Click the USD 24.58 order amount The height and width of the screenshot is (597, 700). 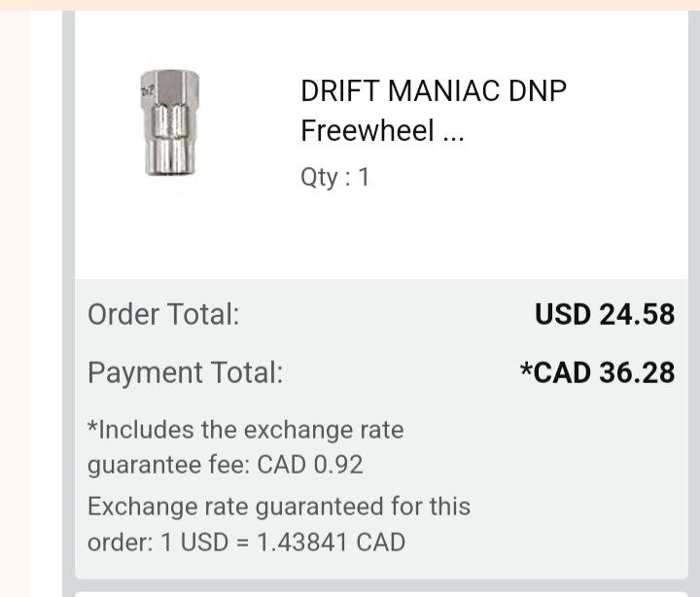(x=605, y=314)
